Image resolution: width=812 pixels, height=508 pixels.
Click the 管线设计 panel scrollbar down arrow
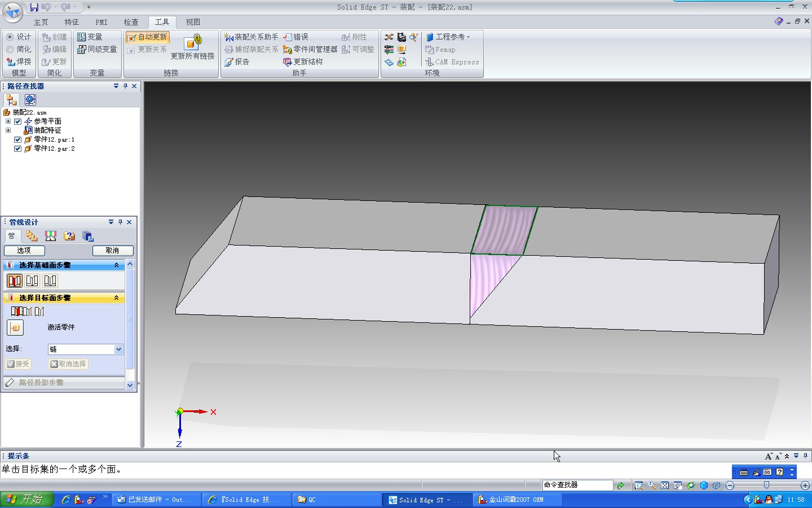click(130, 385)
